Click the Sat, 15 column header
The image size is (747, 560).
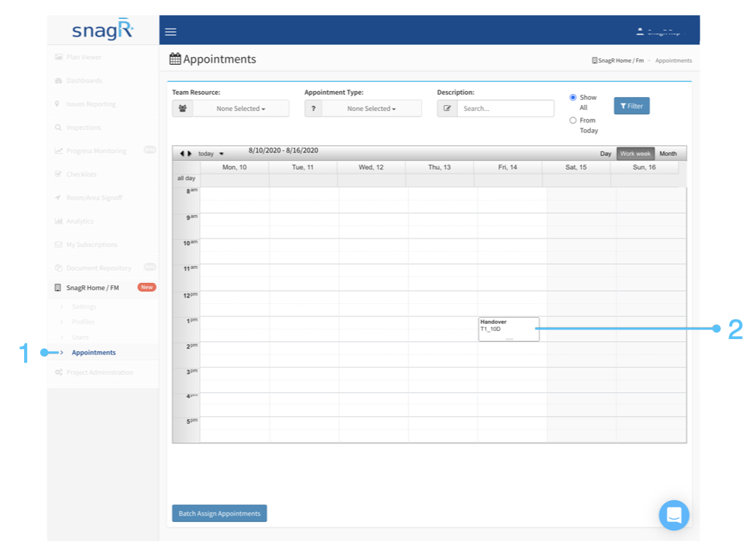tap(576, 167)
